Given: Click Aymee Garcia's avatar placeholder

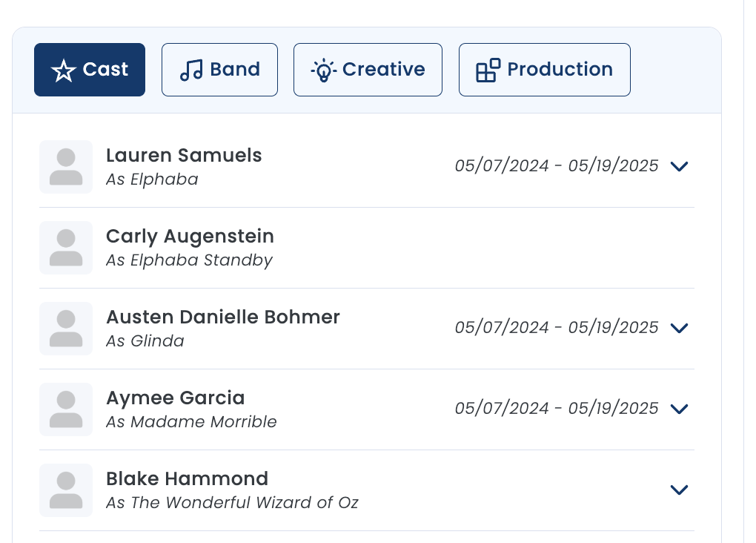Looking at the screenshot, I should tap(66, 409).
